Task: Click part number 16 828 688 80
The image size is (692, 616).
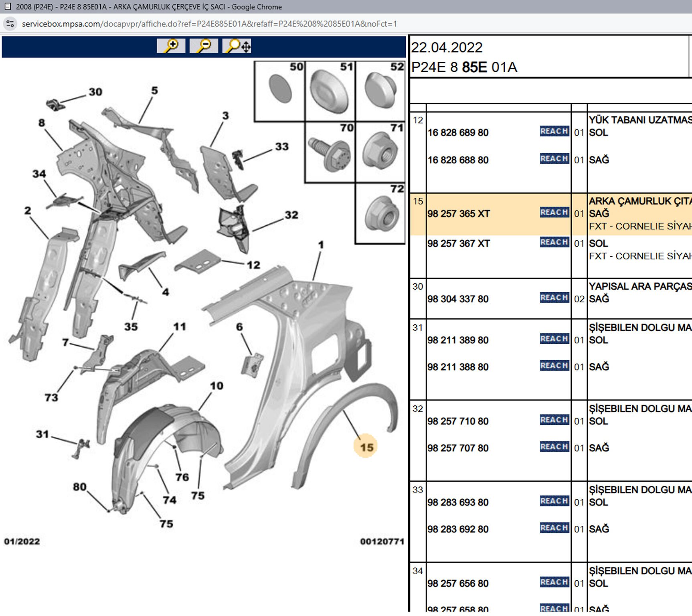Action: [458, 160]
